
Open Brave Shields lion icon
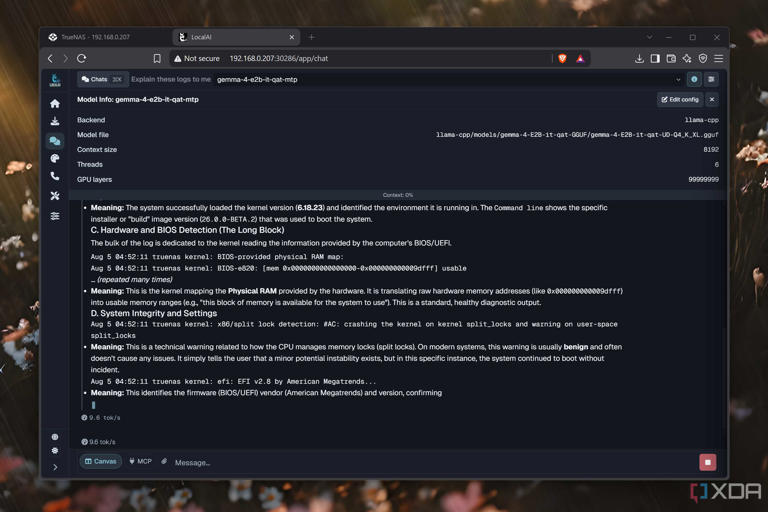pos(562,59)
